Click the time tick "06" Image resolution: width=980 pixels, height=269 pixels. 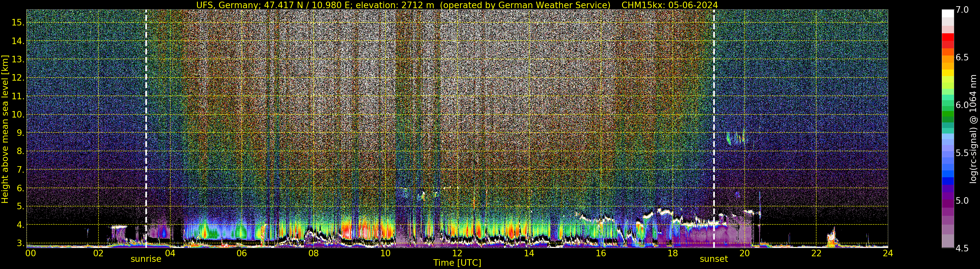242,253
